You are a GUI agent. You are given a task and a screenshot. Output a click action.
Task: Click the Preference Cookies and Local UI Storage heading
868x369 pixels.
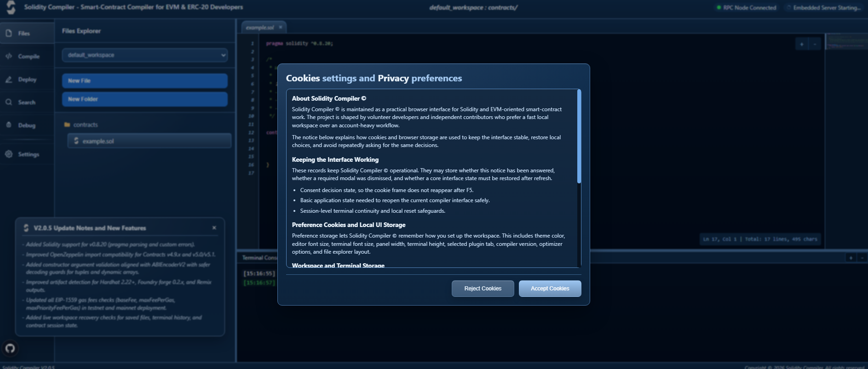[349, 225]
